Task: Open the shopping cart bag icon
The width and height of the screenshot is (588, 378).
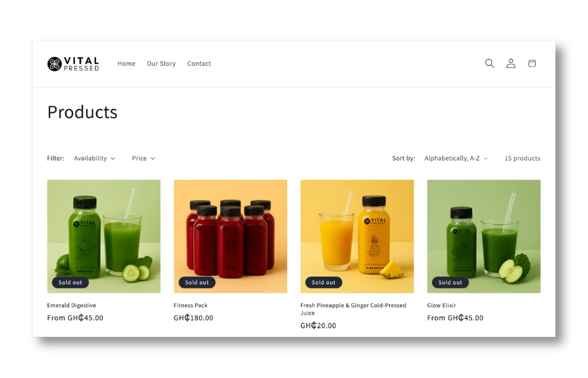Action: point(532,63)
